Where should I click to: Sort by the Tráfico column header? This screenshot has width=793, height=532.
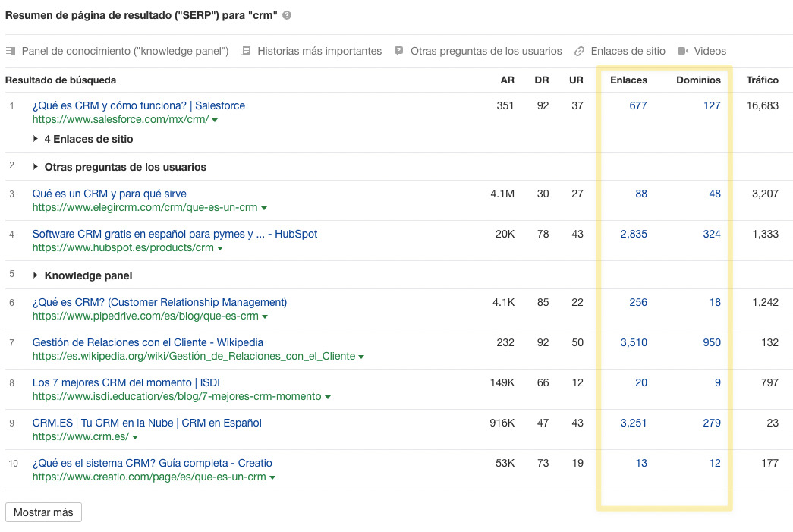(762, 80)
